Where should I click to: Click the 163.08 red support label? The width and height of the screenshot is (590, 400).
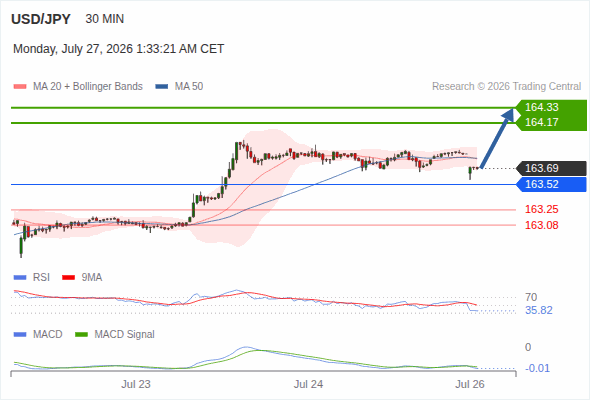coord(541,225)
